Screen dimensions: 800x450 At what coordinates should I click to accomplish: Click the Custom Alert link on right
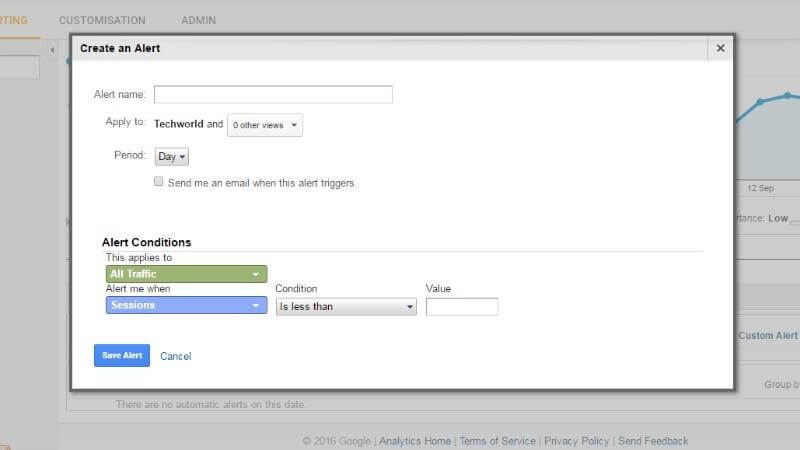[768, 335]
